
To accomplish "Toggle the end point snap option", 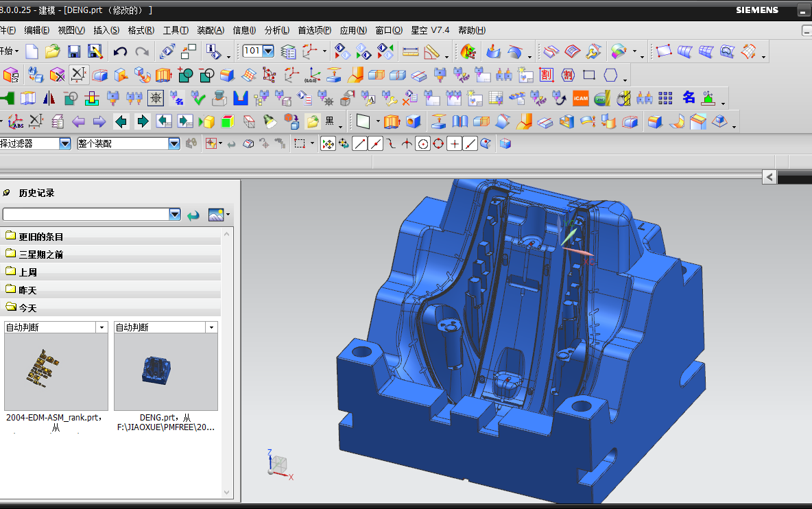I will [x=359, y=144].
